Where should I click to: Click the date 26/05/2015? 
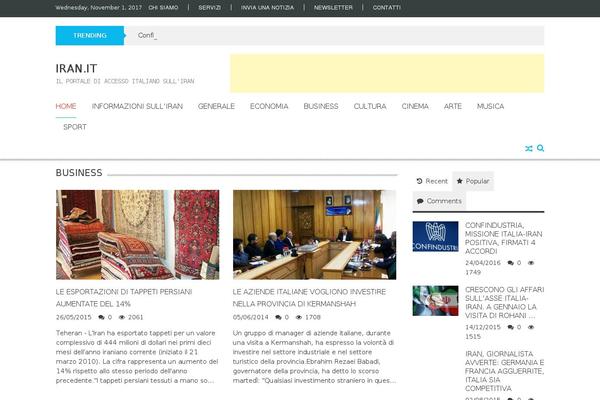[74, 317]
